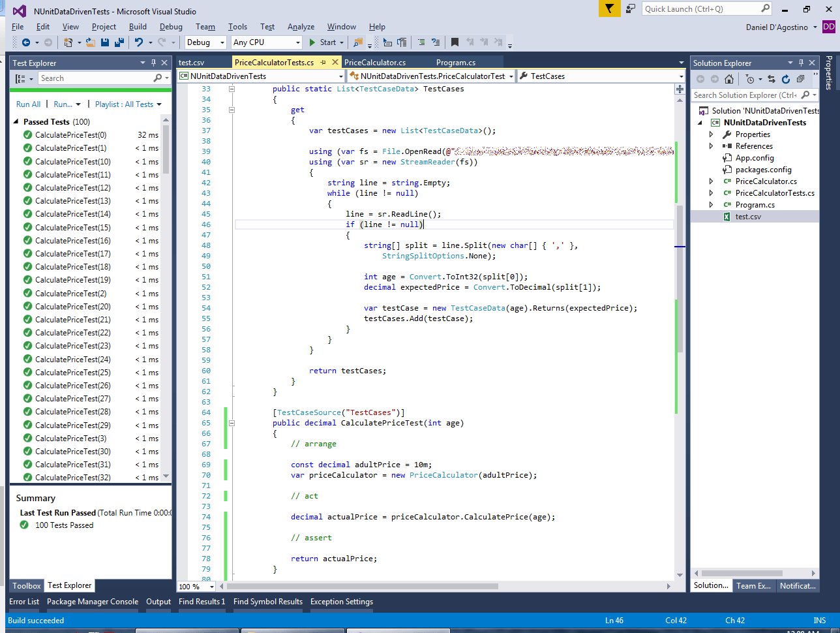Screen dimensions: 840x633
Task: Click the Quick Launch search box
Action: 707,8
